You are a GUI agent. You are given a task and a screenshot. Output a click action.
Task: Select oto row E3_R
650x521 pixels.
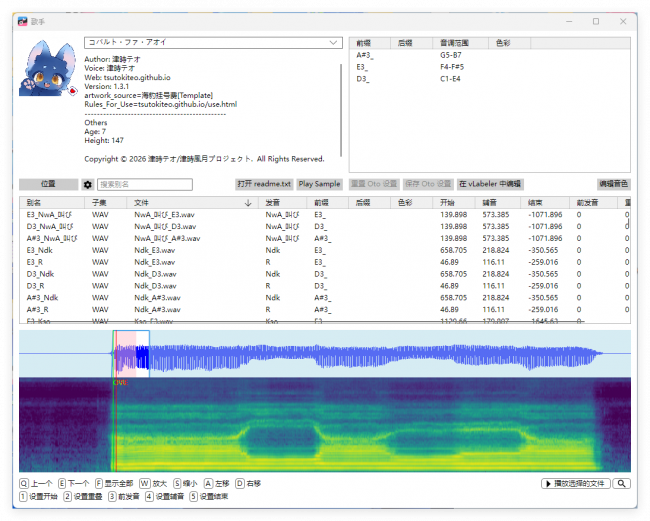tap(325, 262)
